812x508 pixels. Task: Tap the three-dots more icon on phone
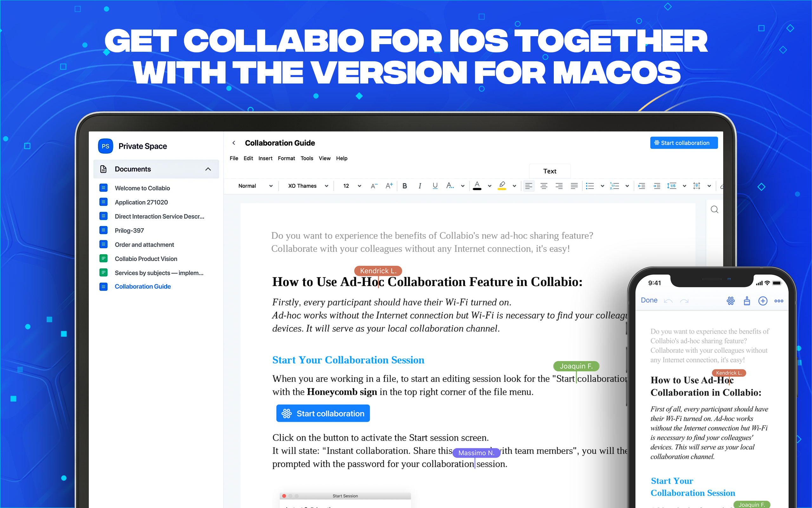pyautogui.click(x=779, y=301)
